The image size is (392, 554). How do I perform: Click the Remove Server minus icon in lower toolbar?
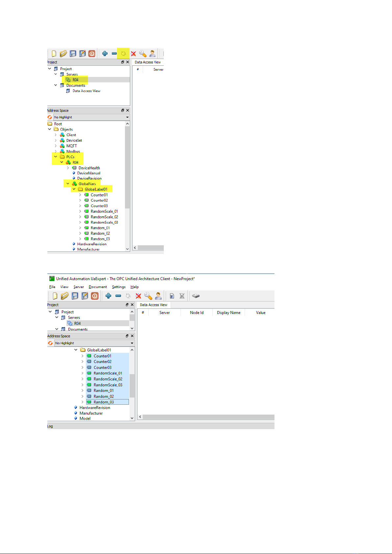click(x=118, y=296)
